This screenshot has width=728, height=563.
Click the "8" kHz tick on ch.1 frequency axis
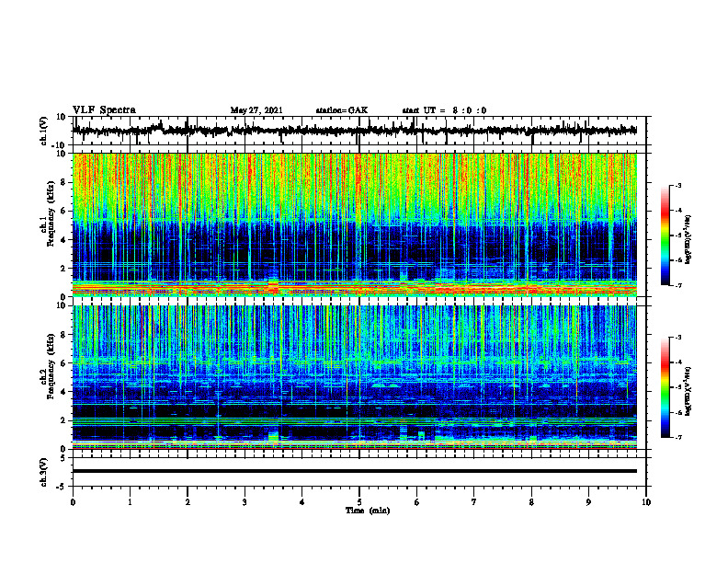63,182
